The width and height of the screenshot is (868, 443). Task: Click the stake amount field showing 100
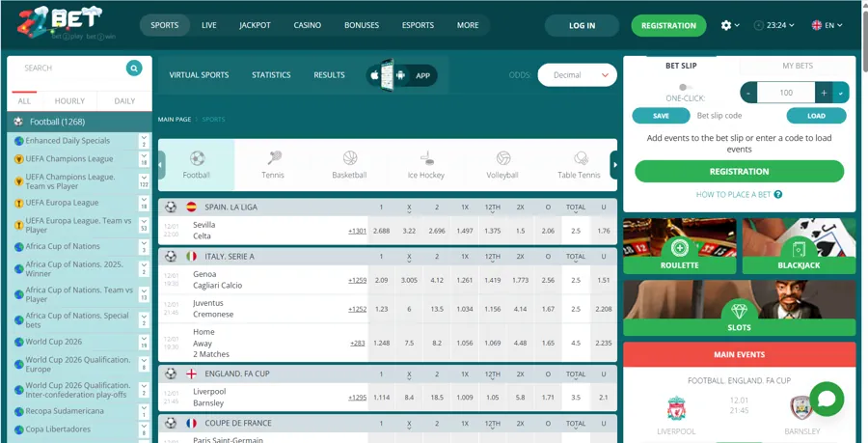(x=786, y=93)
